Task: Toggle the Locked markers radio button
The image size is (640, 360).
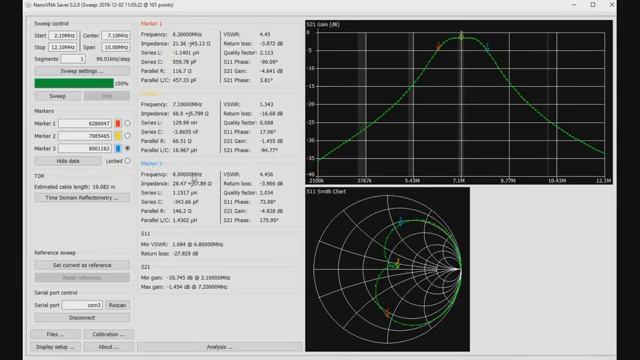Action: click(x=127, y=161)
